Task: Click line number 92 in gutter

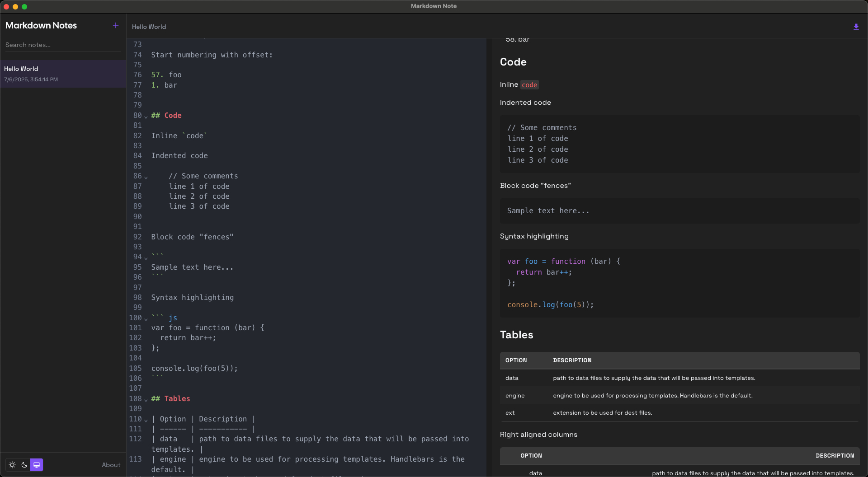Action: pos(137,237)
